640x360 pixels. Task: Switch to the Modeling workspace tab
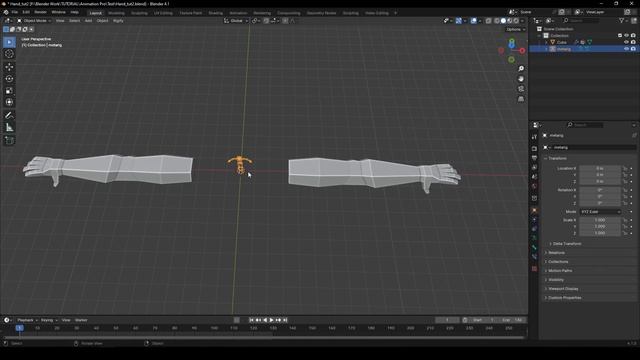pos(116,13)
